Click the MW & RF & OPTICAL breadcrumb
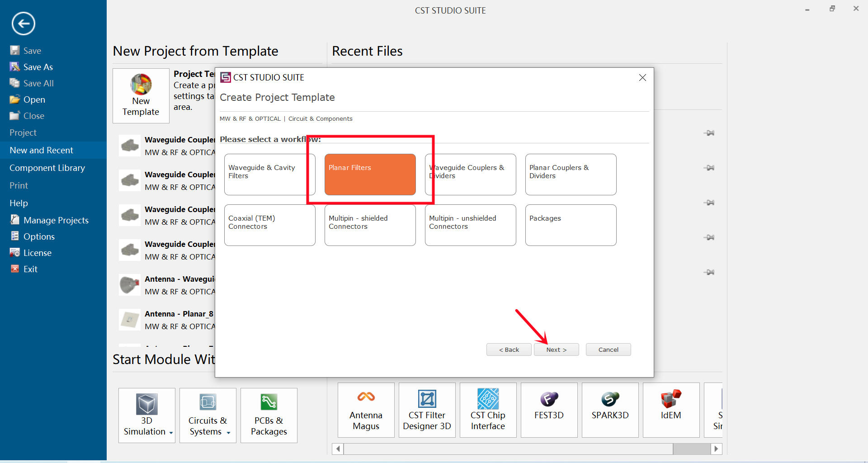Image resolution: width=868 pixels, height=463 pixels. [x=250, y=119]
